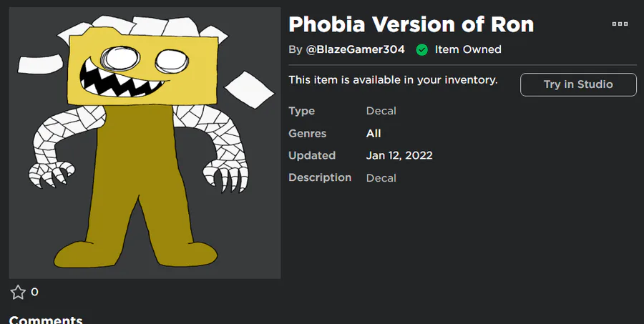Click the Updated field label
Viewport: 644px width, 324px height.
click(x=311, y=155)
